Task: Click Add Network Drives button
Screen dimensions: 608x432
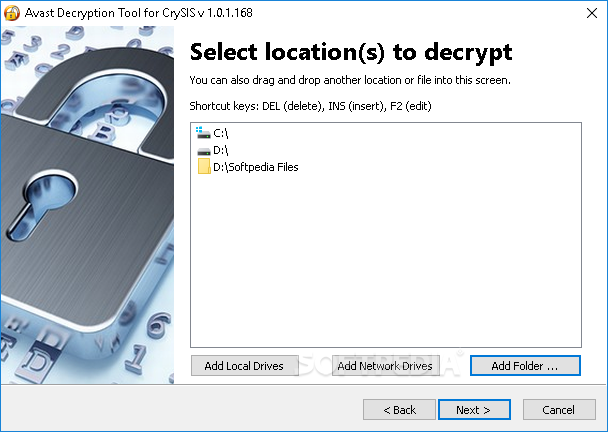Action: point(385,366)
